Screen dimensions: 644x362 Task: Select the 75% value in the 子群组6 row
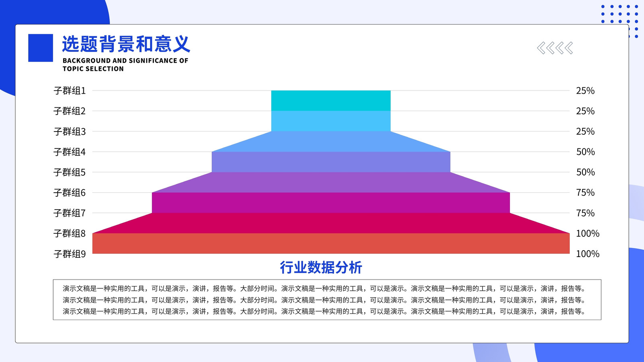pyautogui.click(x=585, y=193)
